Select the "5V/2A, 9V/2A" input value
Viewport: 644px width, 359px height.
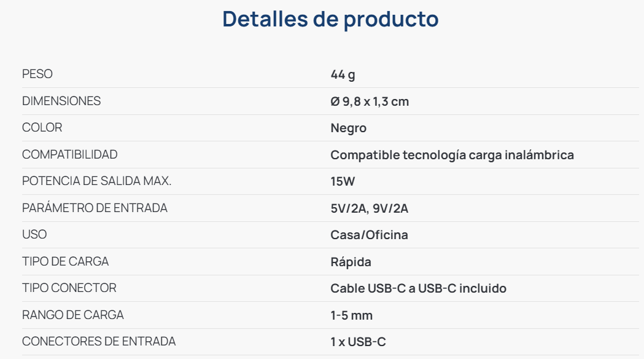pyautogui.click(x=369, y=209)
